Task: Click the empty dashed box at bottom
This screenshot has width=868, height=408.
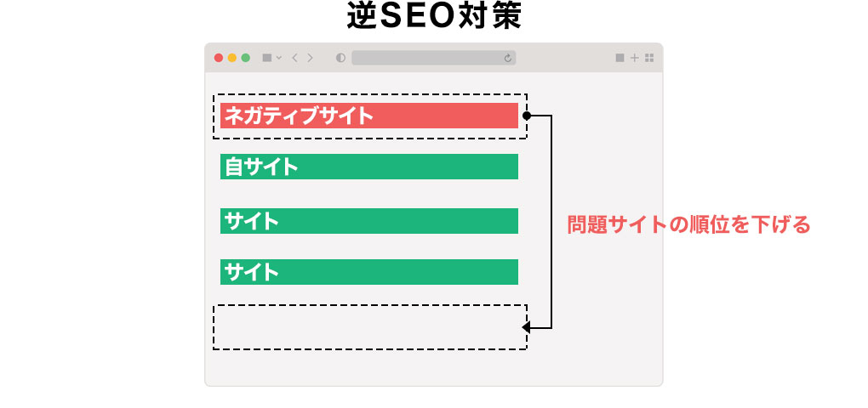Action: click(369, 327)
